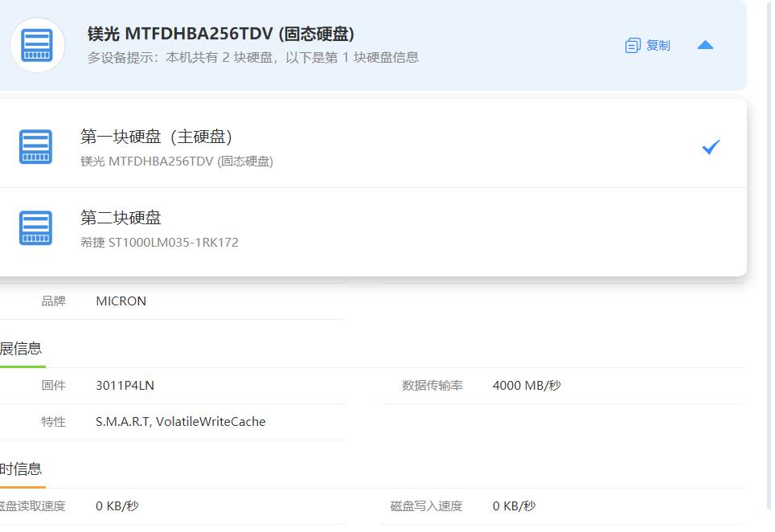
Task: Click the 时信息 section heading
Action: click(21, 469)
